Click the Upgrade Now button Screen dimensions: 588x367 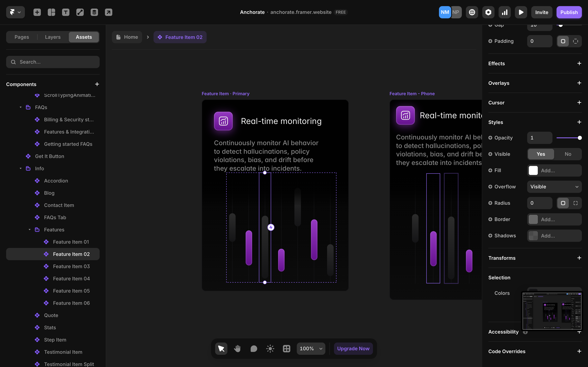click(353, 349)
